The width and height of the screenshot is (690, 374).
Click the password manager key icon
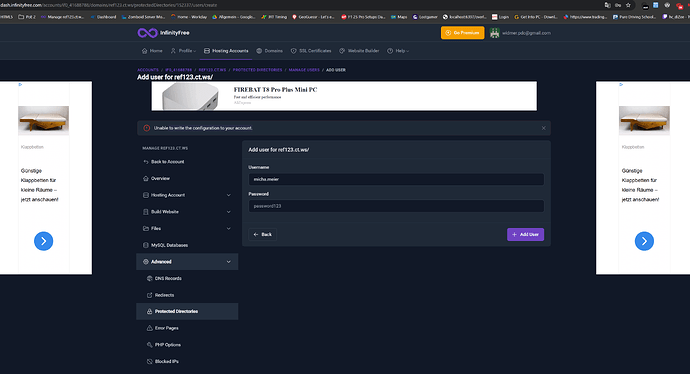(x=618, y=5)
